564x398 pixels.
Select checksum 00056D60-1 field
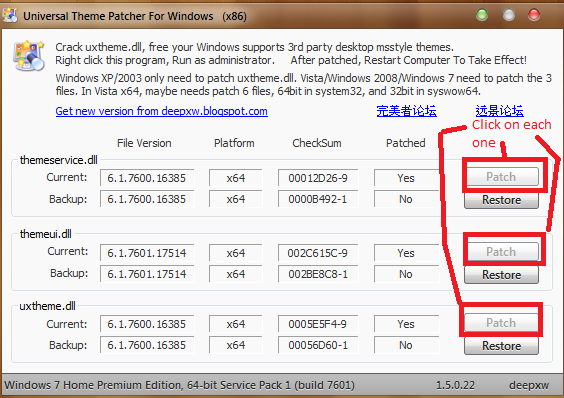coord(318,345)
